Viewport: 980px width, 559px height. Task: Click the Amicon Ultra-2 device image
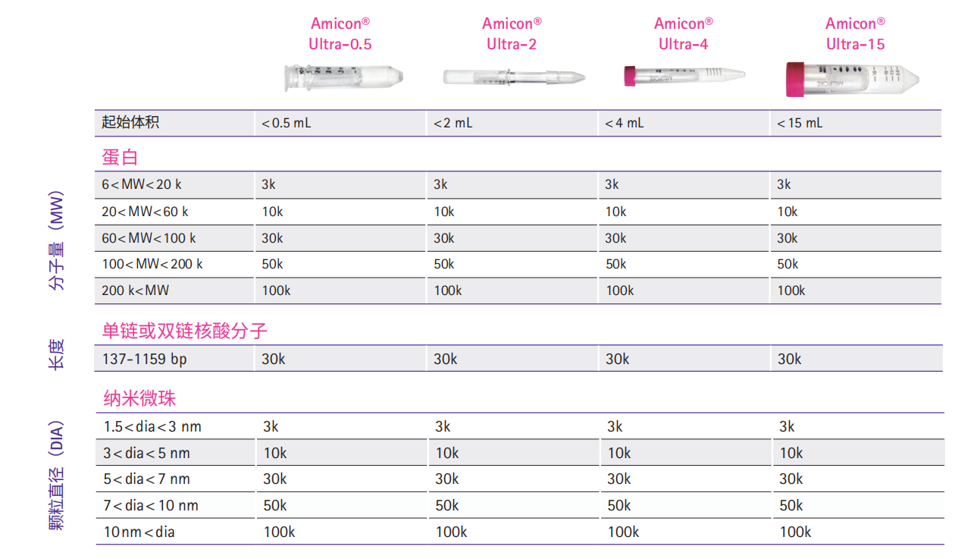[x=514, y=77]
